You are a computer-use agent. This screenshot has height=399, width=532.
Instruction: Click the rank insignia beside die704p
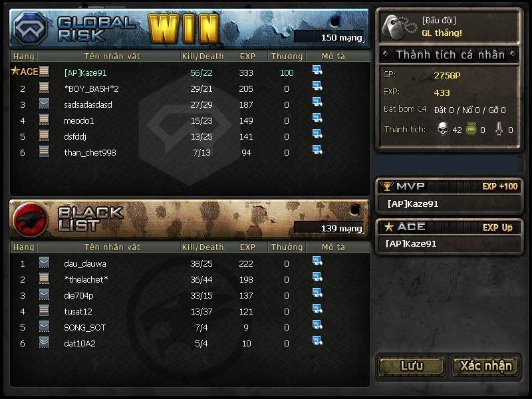coord(44,294)
